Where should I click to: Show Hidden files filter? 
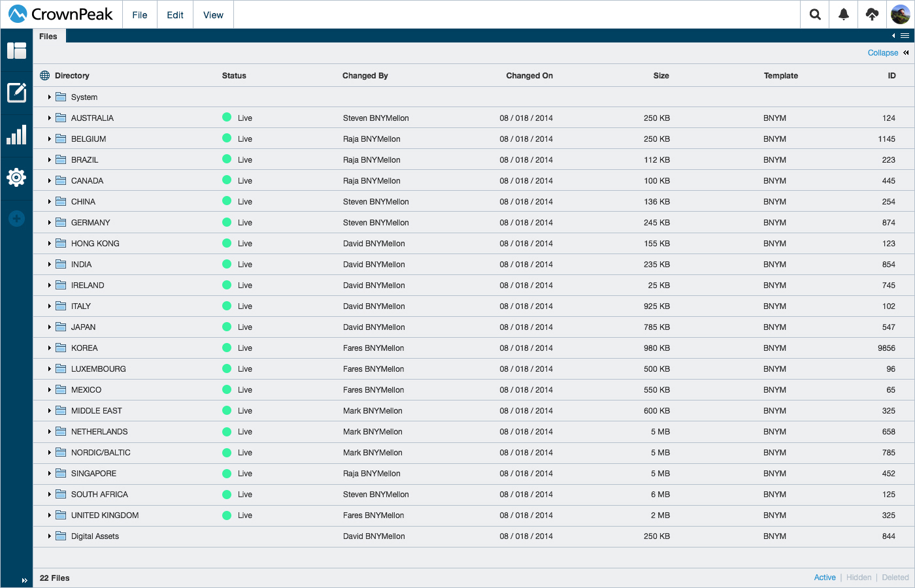point(859,578)
